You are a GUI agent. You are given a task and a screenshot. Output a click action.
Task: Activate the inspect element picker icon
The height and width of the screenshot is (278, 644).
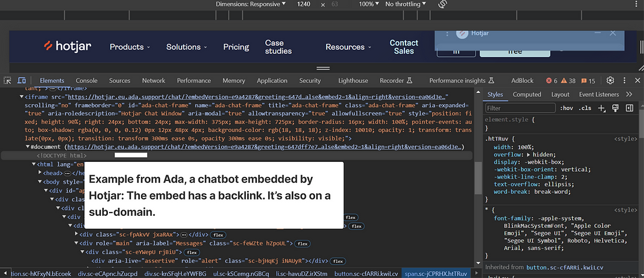point(8,81)
